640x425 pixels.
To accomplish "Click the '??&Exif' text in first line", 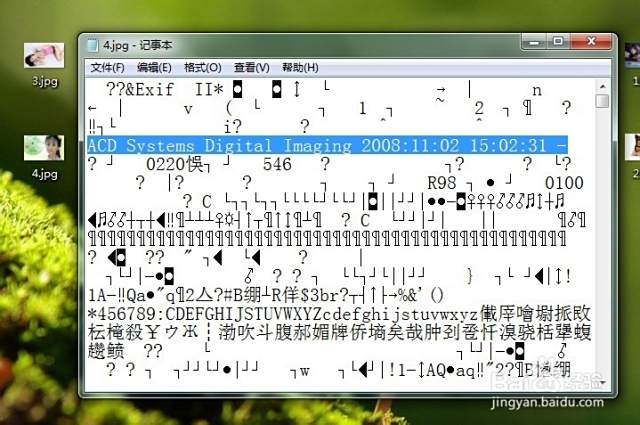I will [x=140, y=89].
